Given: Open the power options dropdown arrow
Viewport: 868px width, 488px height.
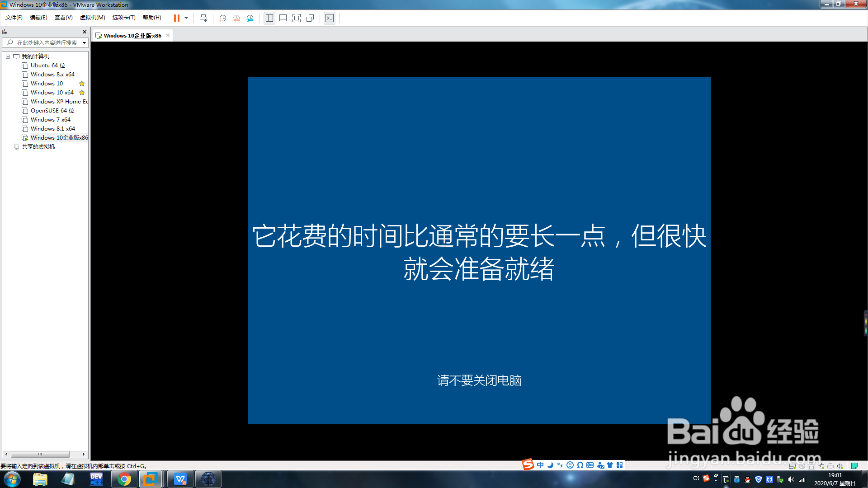Looking at the screenshot, I should coord(186,18).
